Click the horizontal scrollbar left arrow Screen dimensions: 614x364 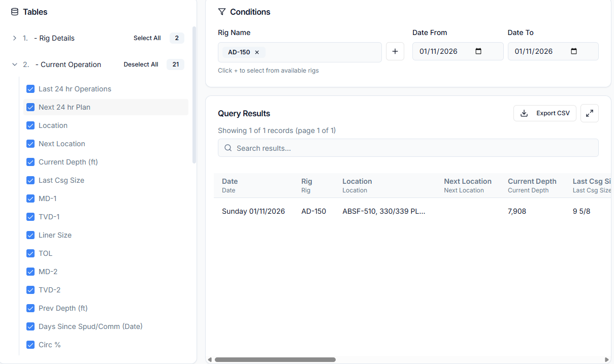pyautogui.click(x=210, y=359)
